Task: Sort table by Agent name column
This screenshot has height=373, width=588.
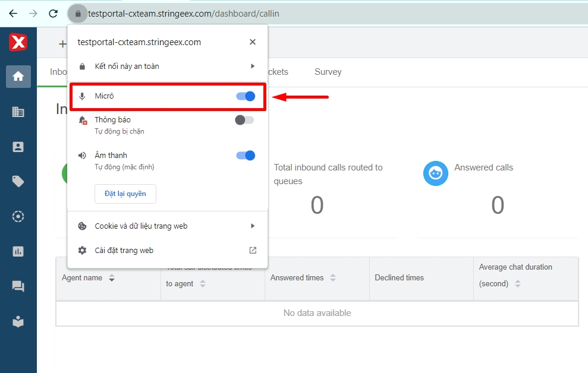Action: (112, 278)
